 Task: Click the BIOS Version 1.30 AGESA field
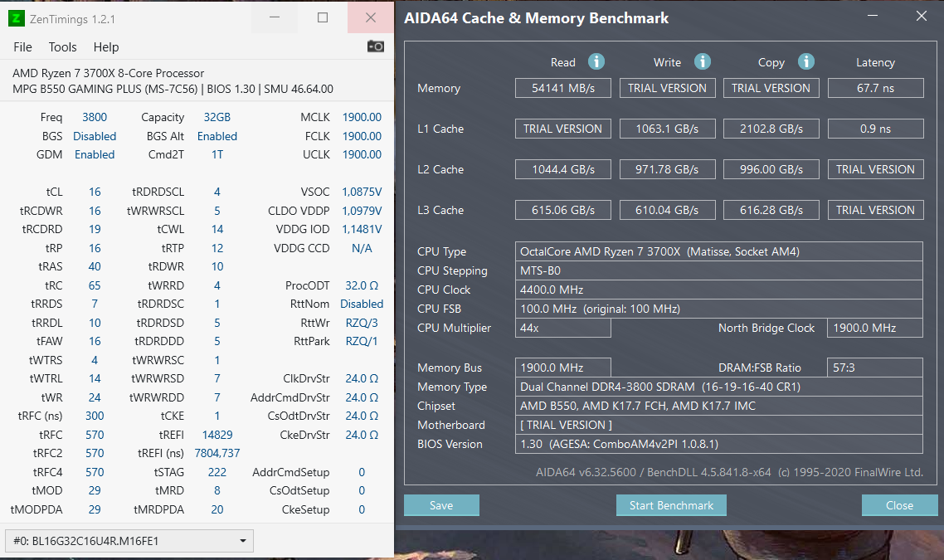719,444
